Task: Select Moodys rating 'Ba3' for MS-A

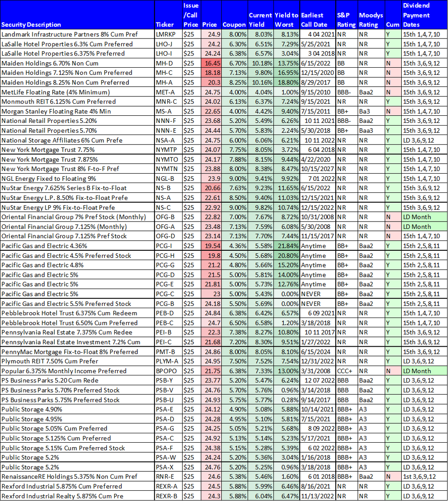Action: (x=371, y=112)
